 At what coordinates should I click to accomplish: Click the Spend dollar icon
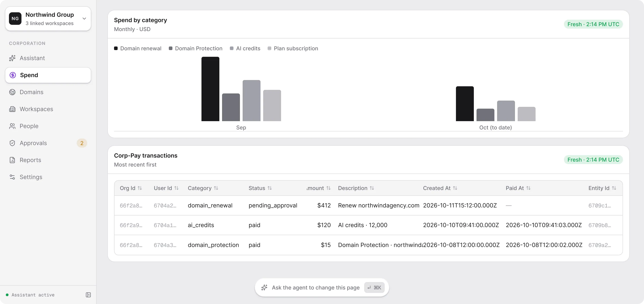coord(13,75)
